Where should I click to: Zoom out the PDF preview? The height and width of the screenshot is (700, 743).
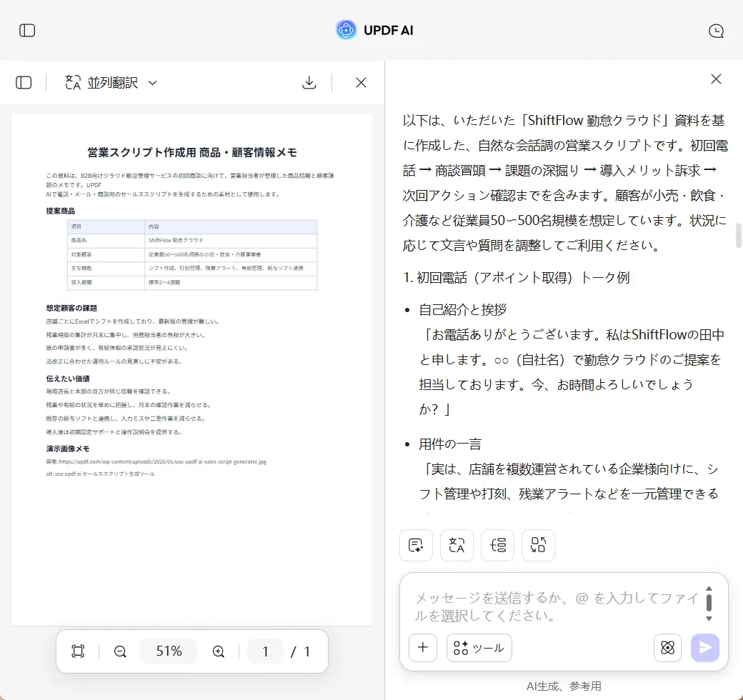[120, 651]
